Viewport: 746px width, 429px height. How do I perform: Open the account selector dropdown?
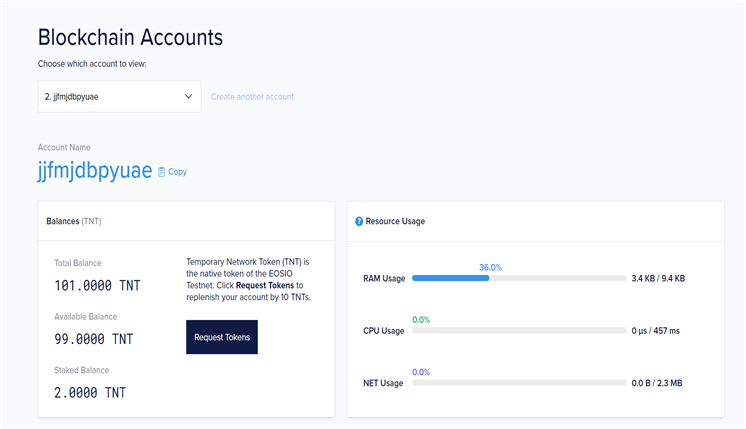(119, 97)
